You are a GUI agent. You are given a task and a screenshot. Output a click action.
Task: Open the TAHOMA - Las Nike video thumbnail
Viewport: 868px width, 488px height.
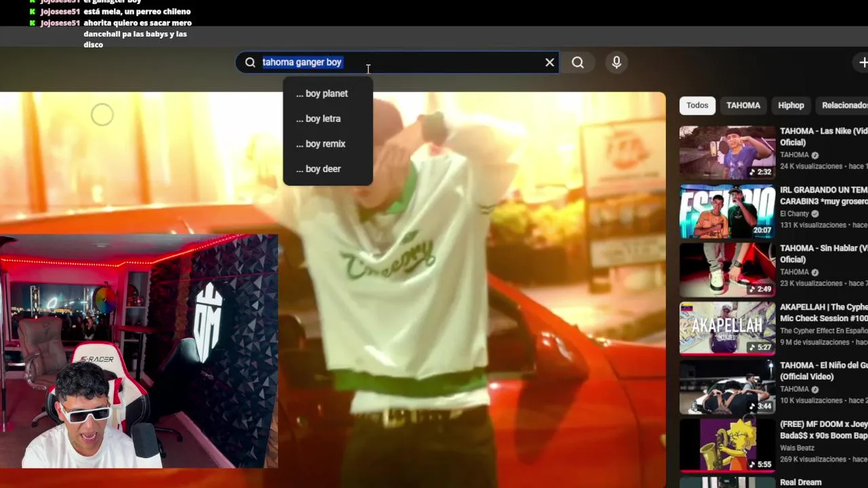point(727,152)
